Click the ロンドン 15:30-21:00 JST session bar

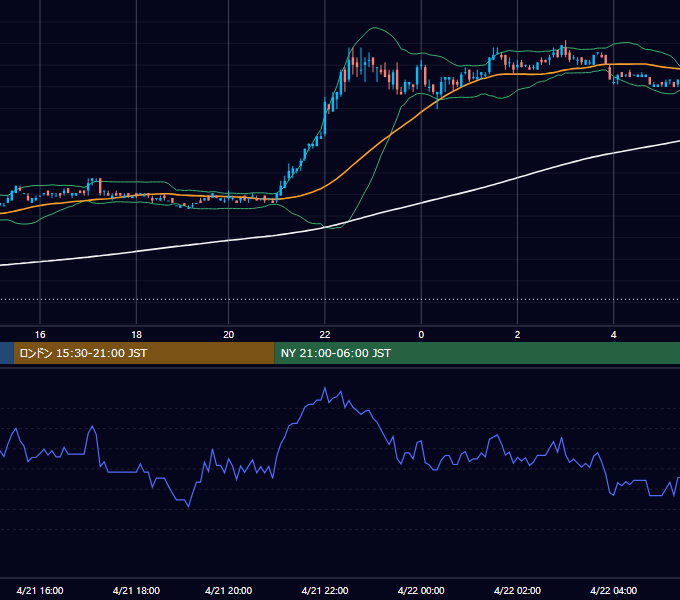[144, 353]
